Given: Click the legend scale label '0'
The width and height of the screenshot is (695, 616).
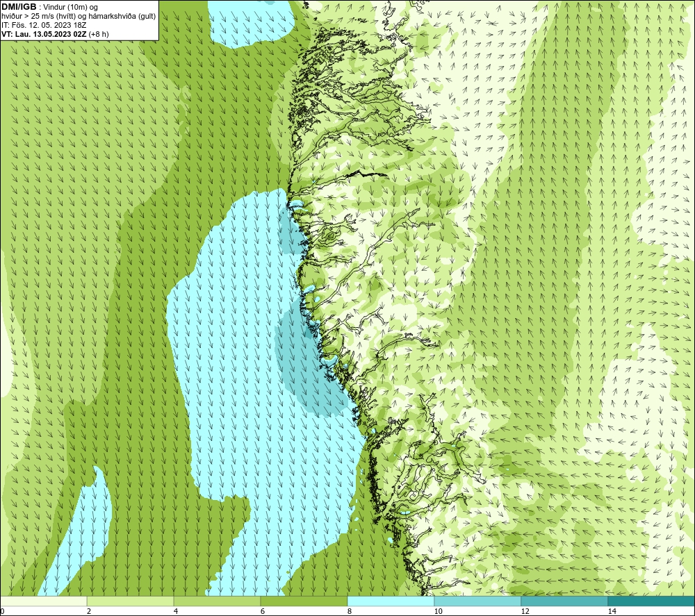Looking at the screenshot, I should pyautogui.click(x=2, y=611).
